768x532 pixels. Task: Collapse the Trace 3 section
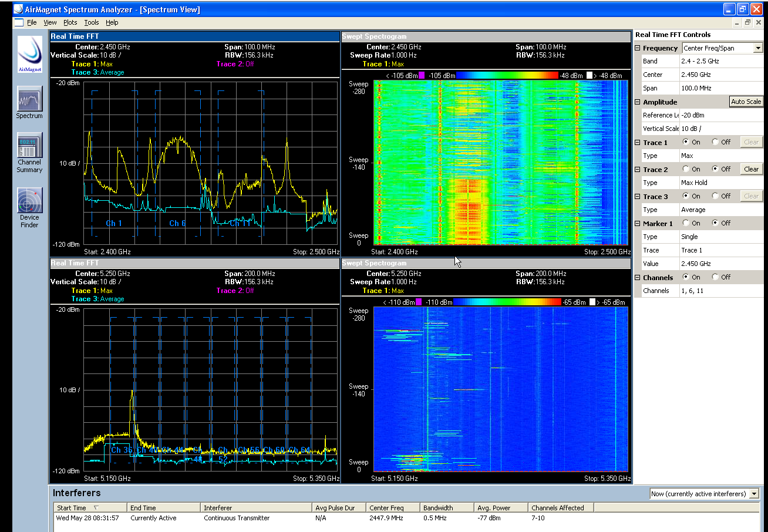[x=638, y=197]
